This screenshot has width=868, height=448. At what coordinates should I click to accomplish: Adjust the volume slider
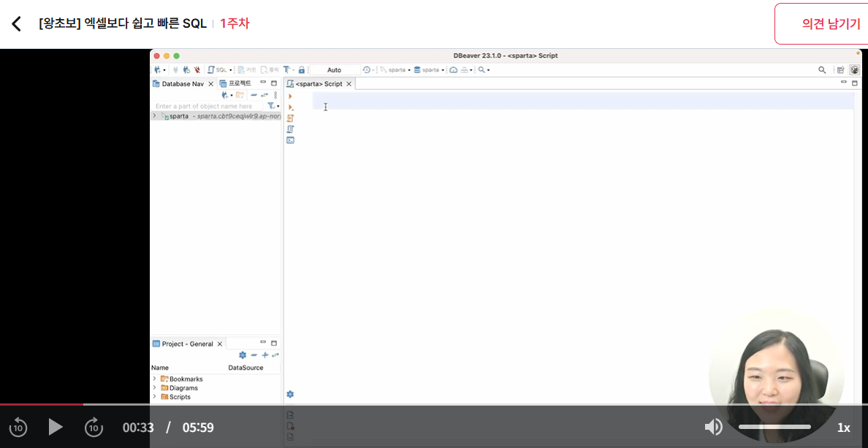click(x=774, y=427)
